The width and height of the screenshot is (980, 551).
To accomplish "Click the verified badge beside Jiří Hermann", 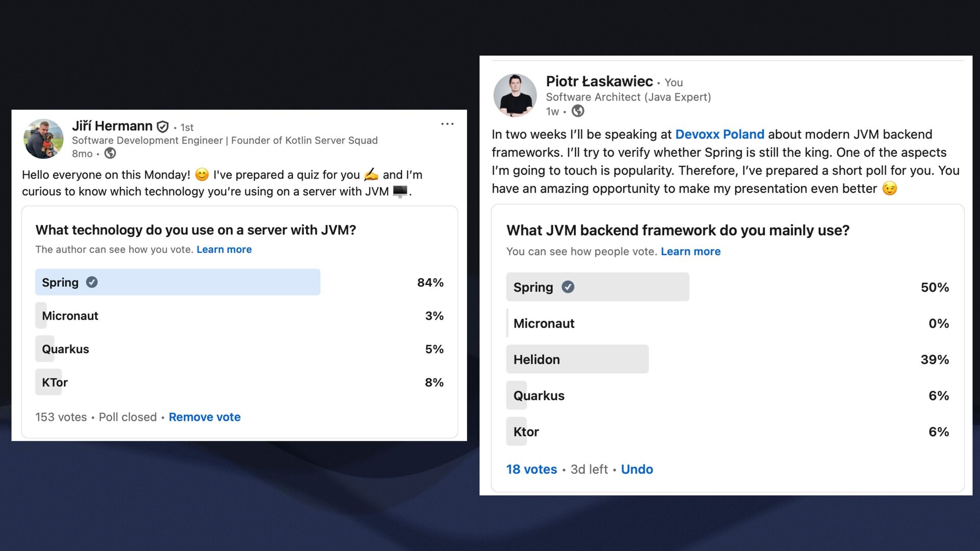I will click(x=163, y=127).
